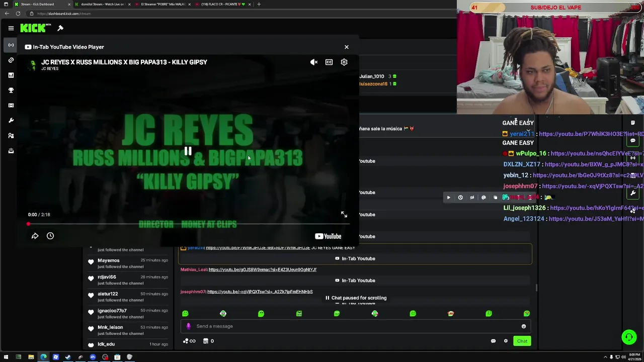Open the Windows Start button

point(6,357)
